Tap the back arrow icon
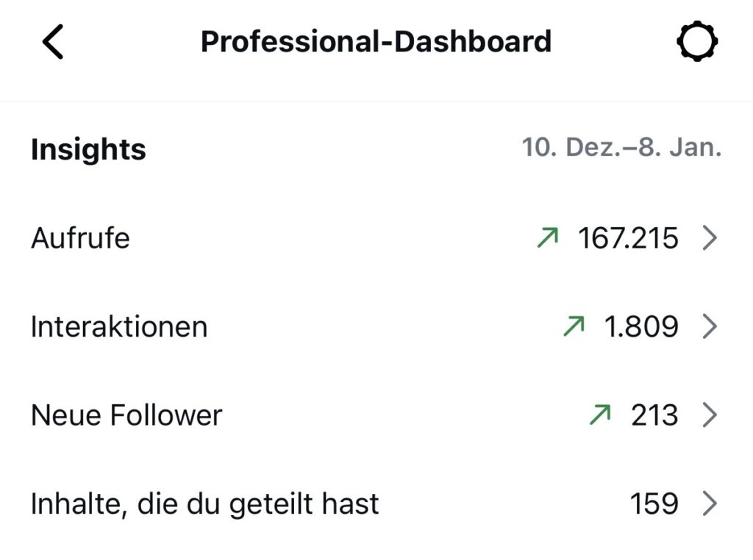The width and height of the screenshot is (753, 560). 53,42
